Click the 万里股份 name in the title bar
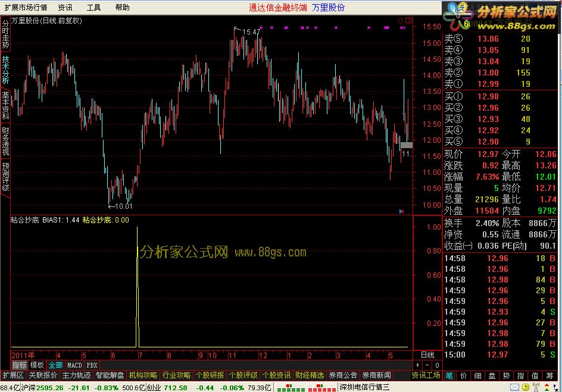 click(x=328, y=8)
